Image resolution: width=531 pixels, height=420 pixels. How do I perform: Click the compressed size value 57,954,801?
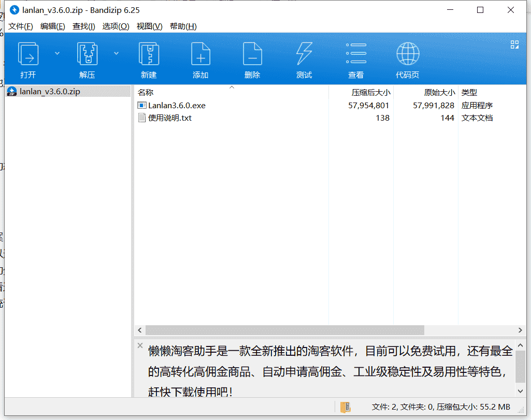[x=368, y=105]
